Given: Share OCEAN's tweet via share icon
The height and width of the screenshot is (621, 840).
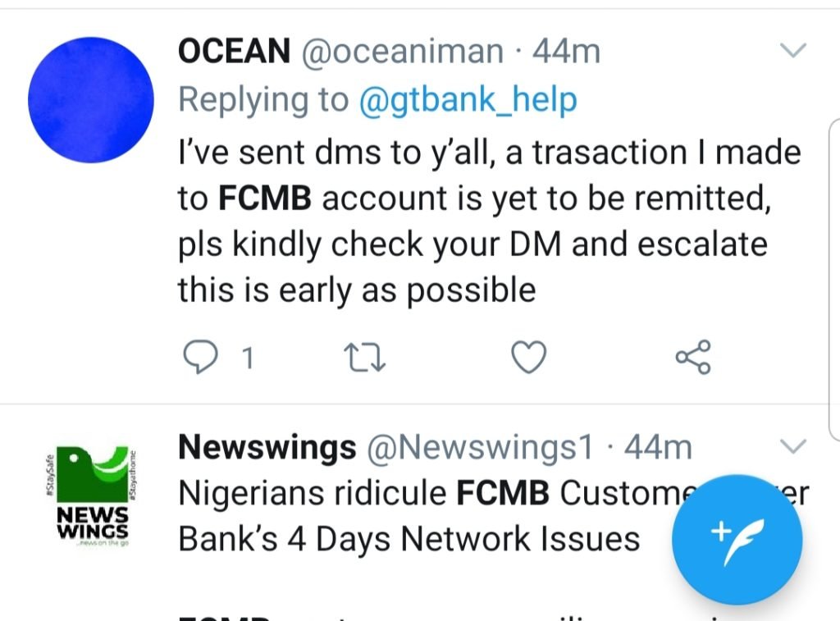Looking at the screenshot, I should [x=693, y=357].
